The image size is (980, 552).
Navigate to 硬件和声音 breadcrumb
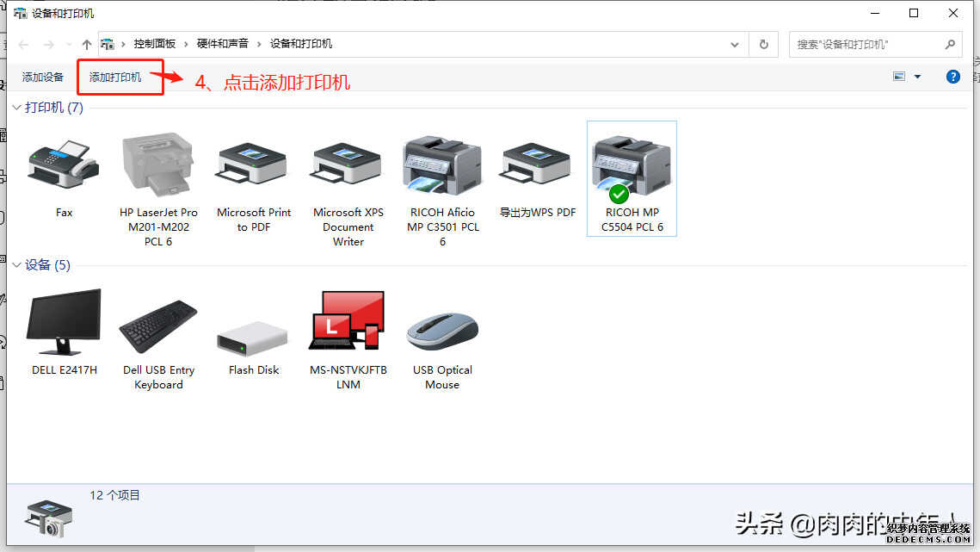click(x=223, y=44)
